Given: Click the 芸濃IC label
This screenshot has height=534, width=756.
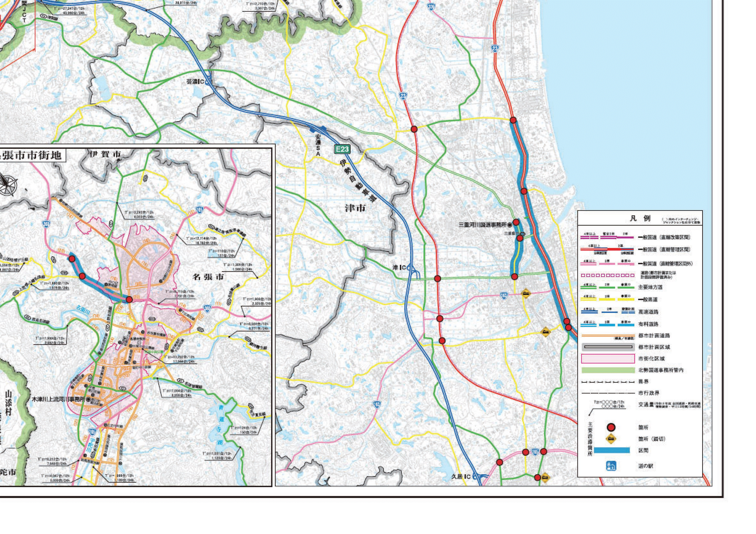Looking at the screenshot, I should (x=196, y=82).
